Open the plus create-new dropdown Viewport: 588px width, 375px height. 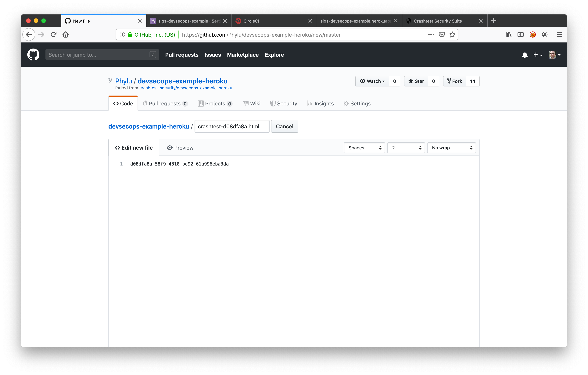[x=538, y=55]
